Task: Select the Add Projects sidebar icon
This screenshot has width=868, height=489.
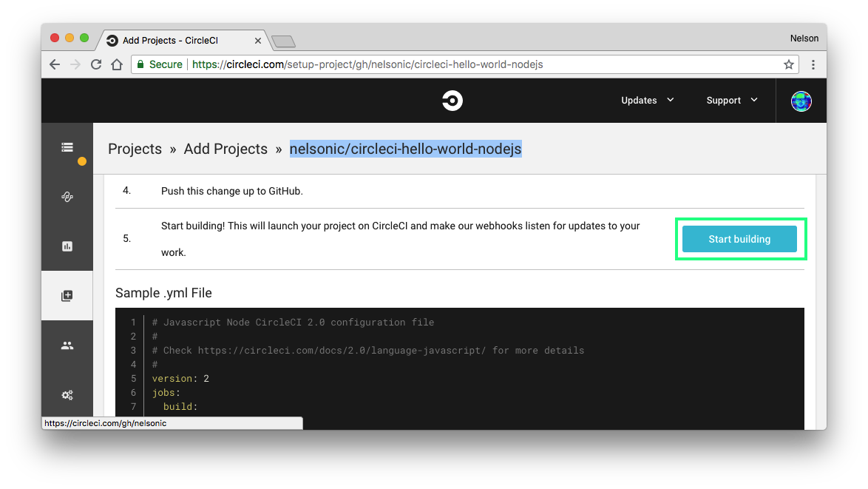Action: point(67,296)
